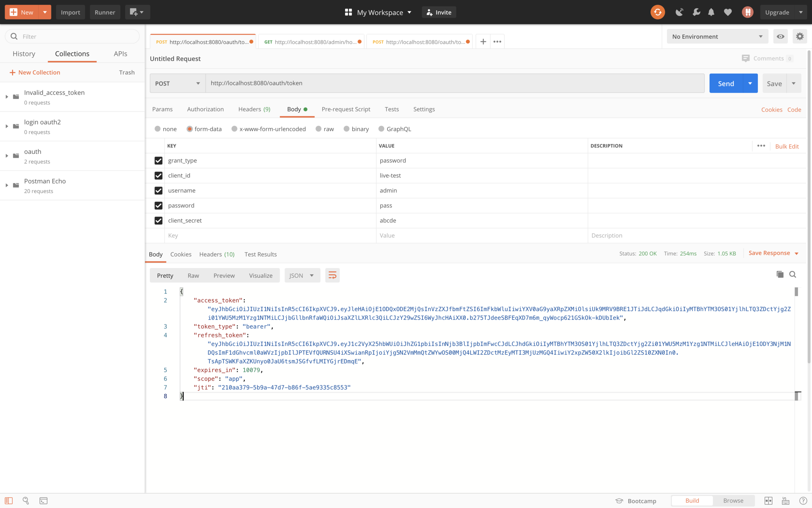Click the wrench settings icon in header
Viewport: 812px width, 508px height.
click(696, 12)
